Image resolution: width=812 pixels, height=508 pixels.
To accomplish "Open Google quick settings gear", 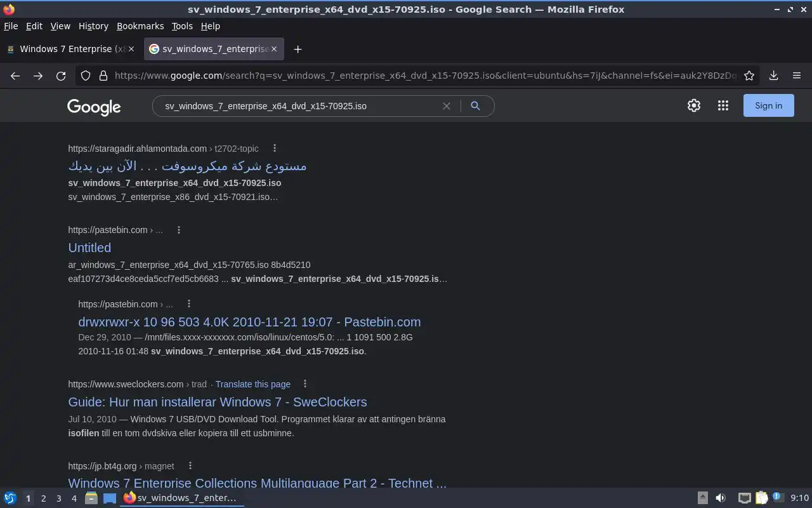I will point(694,106).
